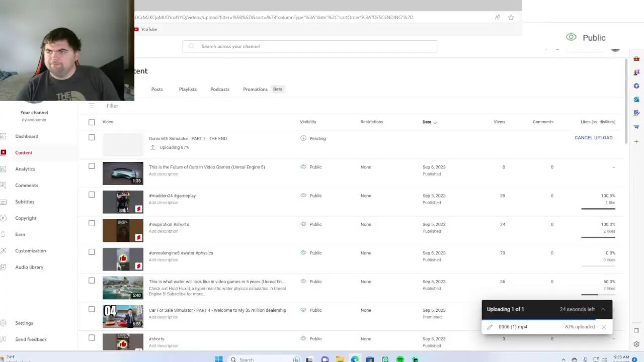Check the Future of Cars video checkbox

coord(92,166)
